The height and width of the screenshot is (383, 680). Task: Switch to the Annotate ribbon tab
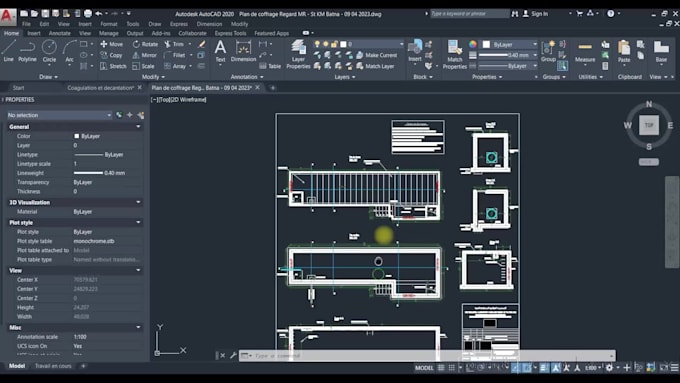pos(59,33)
